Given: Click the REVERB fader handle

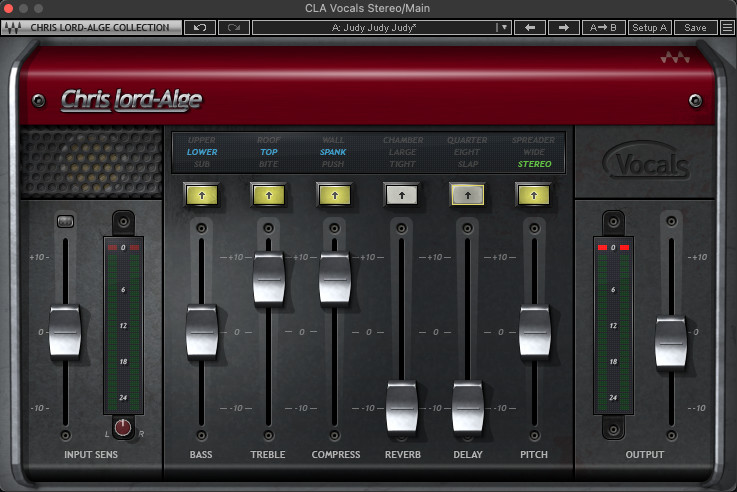Looking at the screenshot, I should pos(401,407).
